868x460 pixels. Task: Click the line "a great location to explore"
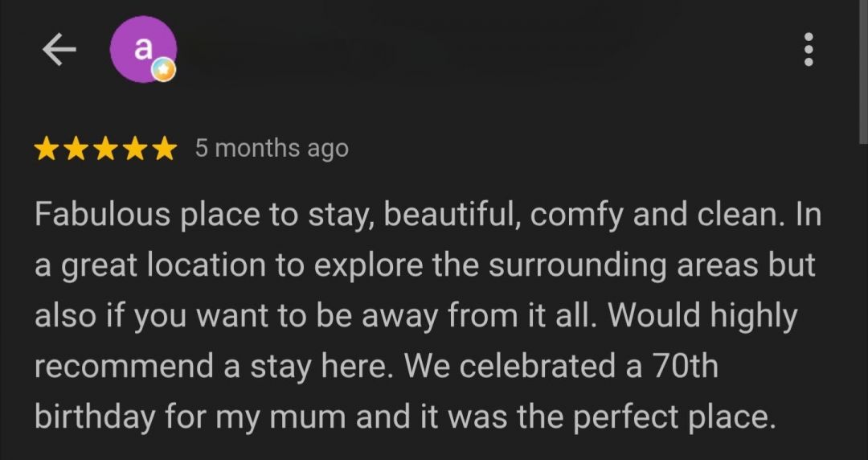(x=425, y=265)
